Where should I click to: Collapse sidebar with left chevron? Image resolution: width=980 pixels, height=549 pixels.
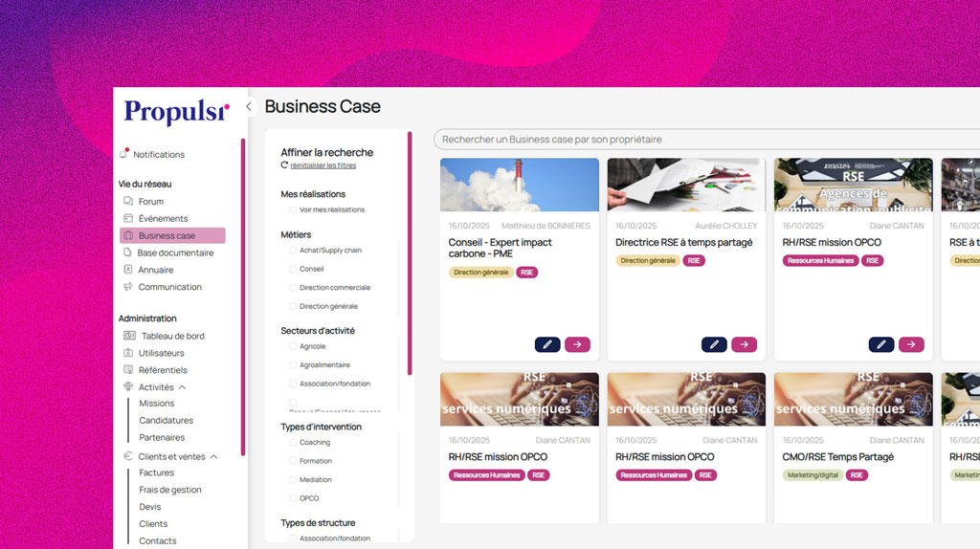(249, 107)
